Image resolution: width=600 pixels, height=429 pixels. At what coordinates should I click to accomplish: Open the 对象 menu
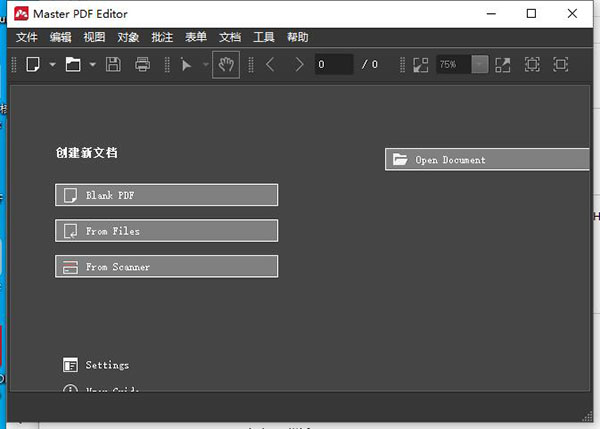(x=128, y=37)
